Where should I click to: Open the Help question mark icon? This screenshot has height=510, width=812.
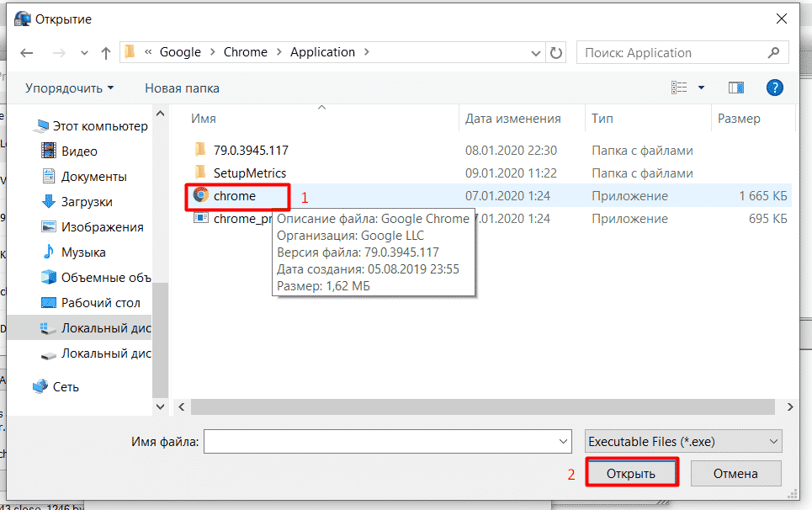click(x=775, y=88)
